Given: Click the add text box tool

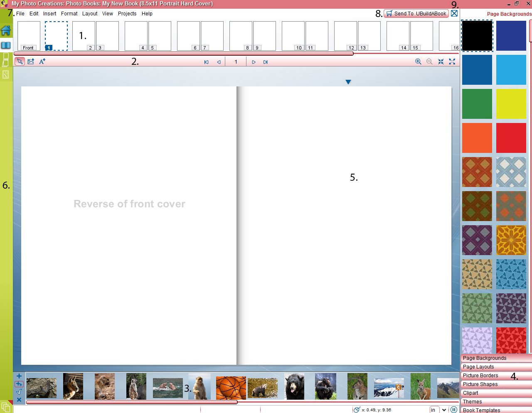Looking at the screenshot, I should [42, 61].
